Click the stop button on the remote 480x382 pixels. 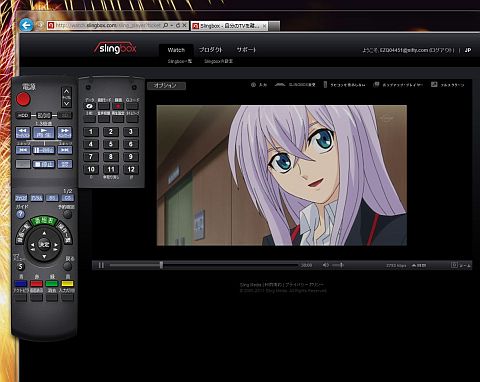pos(44,164)
